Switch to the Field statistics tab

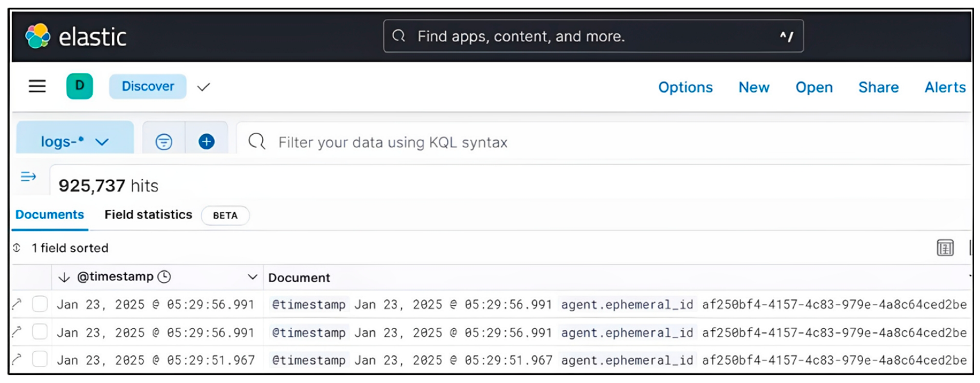click(x=148, y=215)
